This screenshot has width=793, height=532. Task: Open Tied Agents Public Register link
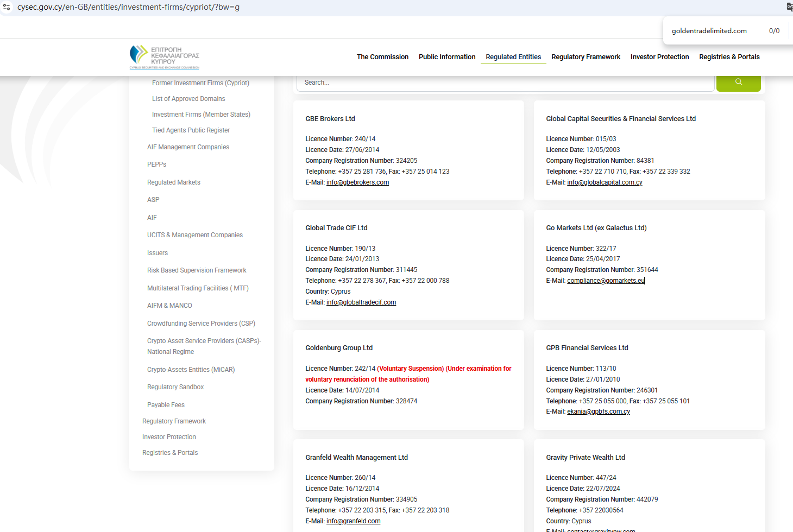pyautogui.click(x=191, y=130)
